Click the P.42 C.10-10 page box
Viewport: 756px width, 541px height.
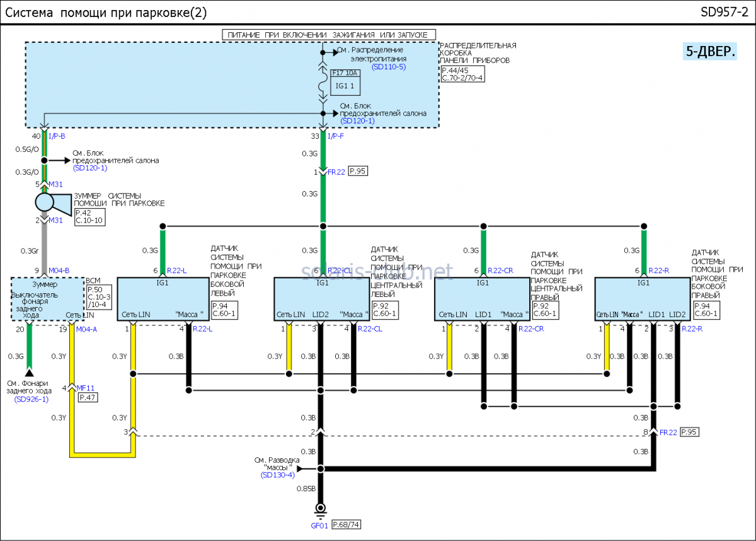pos(89,217)
